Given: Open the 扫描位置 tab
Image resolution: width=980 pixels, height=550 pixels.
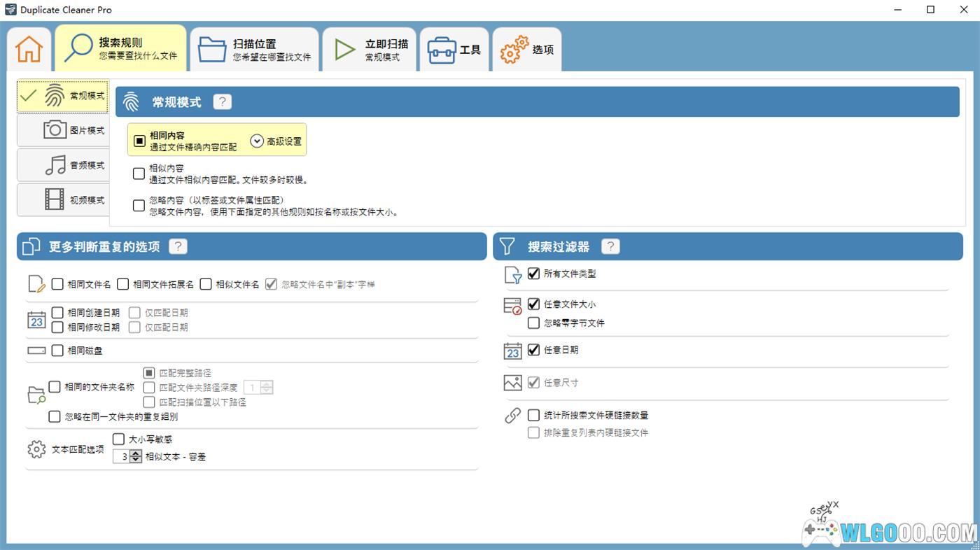Looking at the screenshot, I should 255,49.
